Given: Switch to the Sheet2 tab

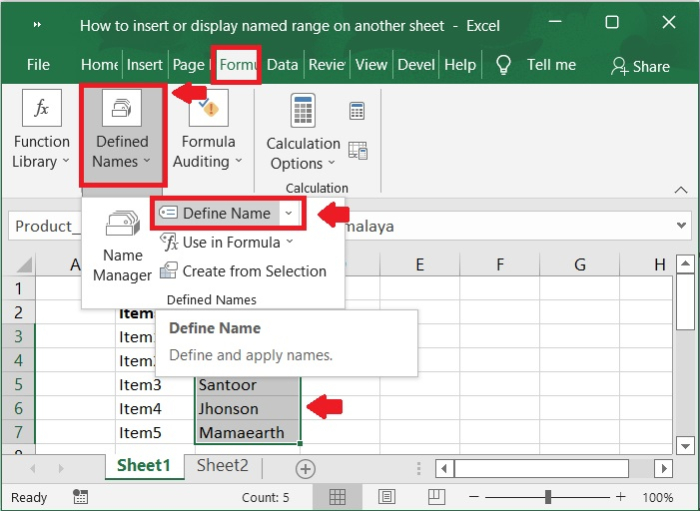Looking at the screenshot, I should coord(222,466).
